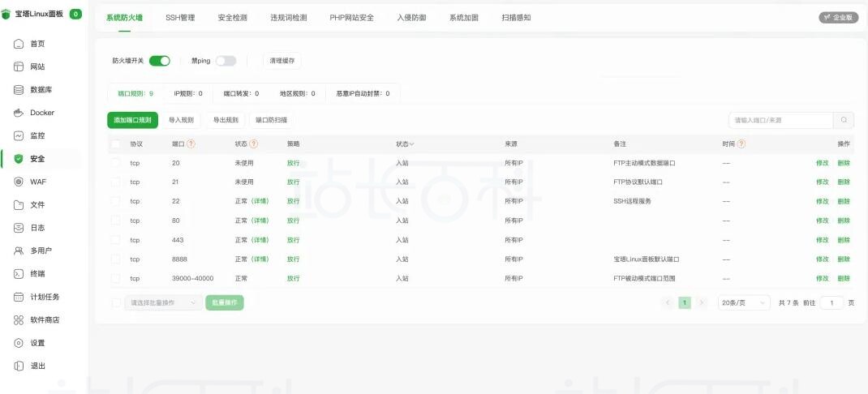Check the checkbox for port 22 row

116,201
